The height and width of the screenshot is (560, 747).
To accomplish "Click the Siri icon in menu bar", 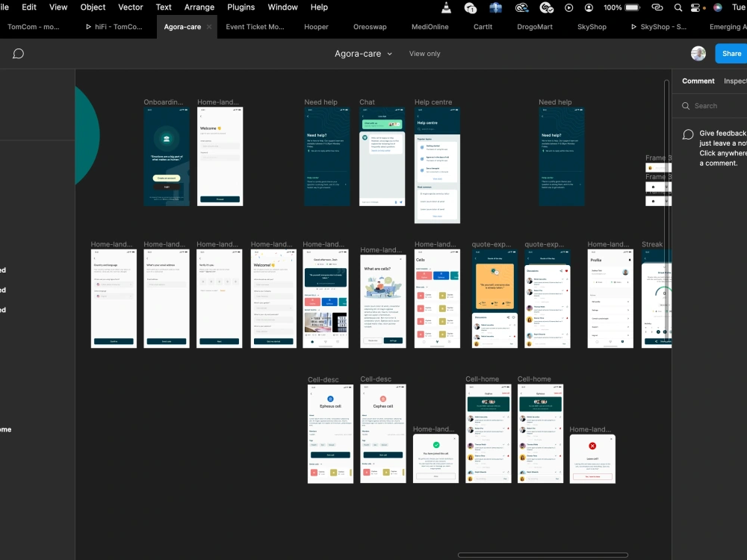I will coord(717,7).
